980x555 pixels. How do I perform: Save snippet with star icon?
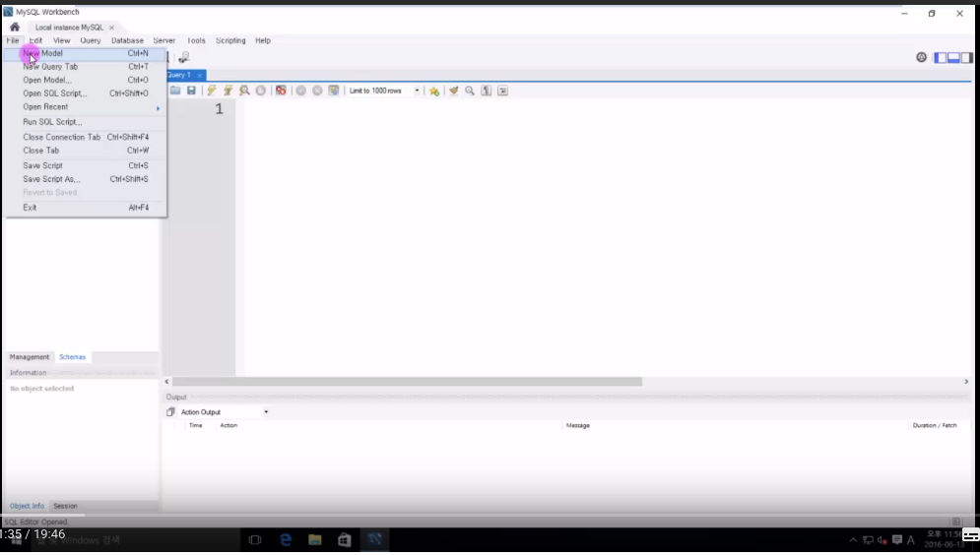[x=433, y=92]
